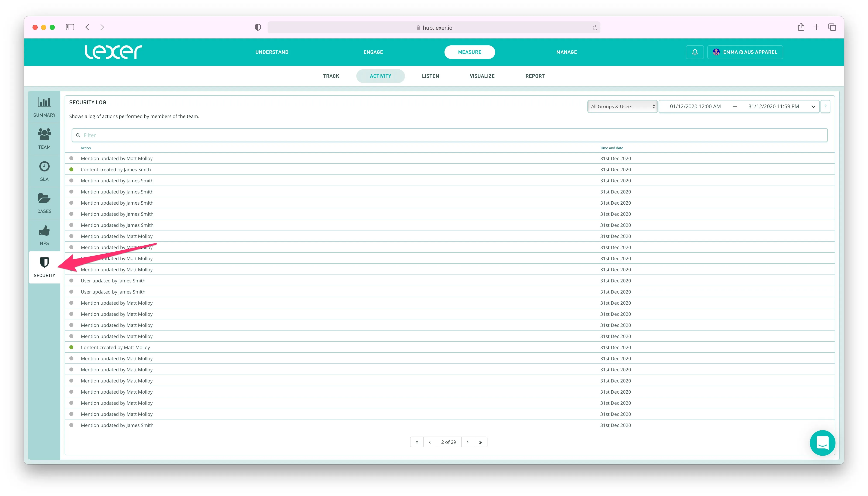Image resolution: width=868 pixels, height=496 pixels.
Task: Click the help question mark button
Action: point(825,106)
